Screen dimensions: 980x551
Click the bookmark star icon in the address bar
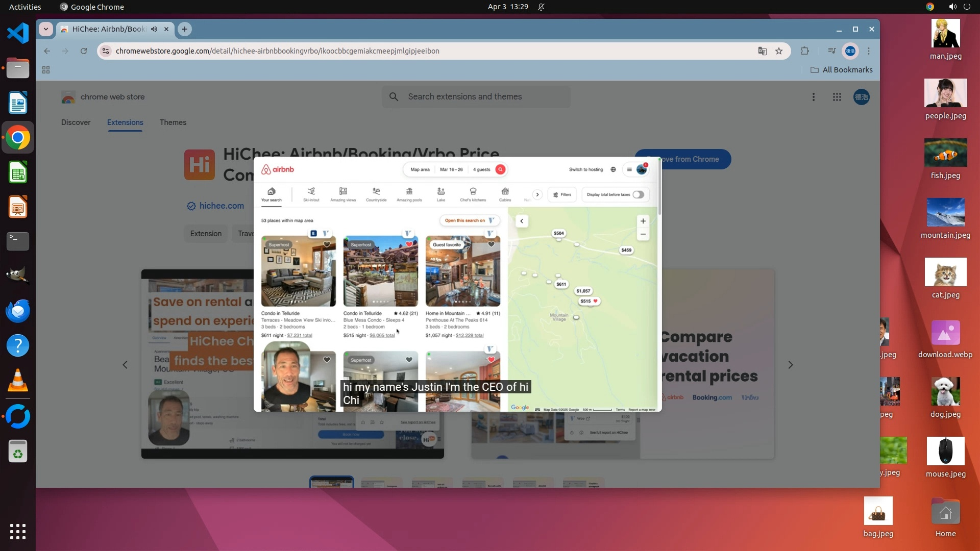[x=779, y=51]
